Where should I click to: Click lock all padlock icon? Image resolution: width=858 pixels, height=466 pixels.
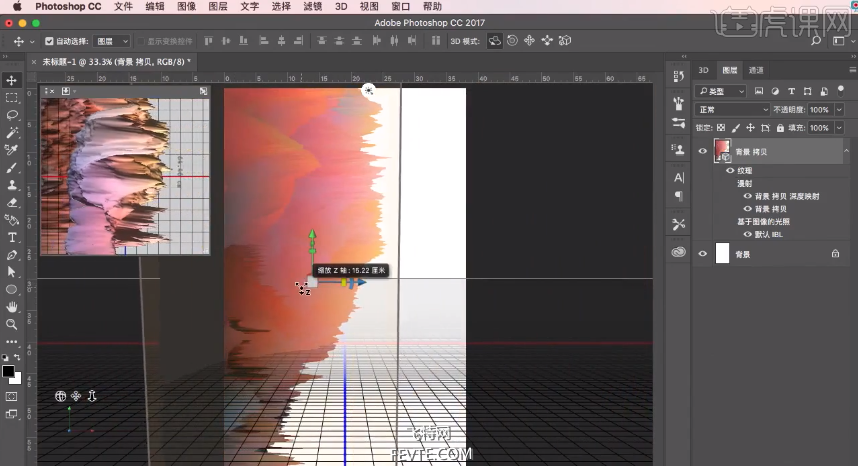pos(780,127)
